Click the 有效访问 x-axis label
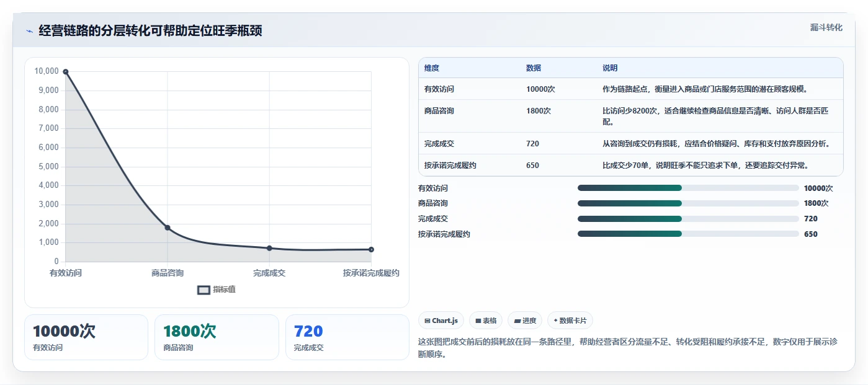The height and width of the screenshot is (385, 868). (x=66, y=273)
